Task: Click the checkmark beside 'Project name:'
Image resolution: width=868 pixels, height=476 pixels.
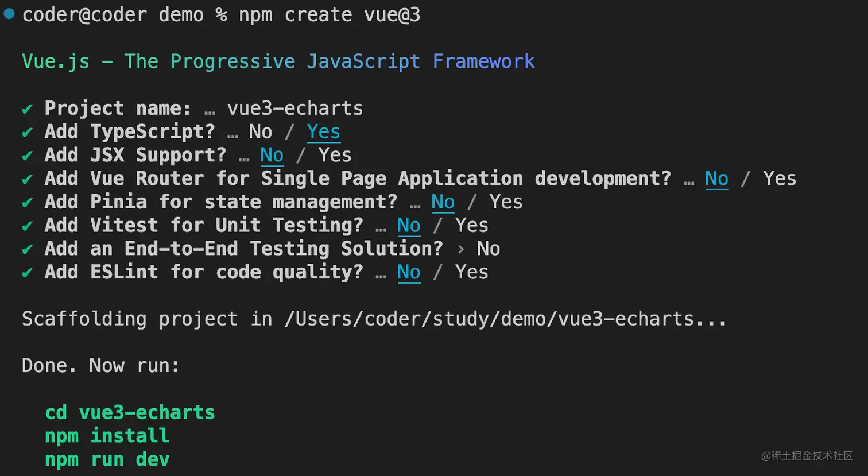Action: [x=27, y=109]
